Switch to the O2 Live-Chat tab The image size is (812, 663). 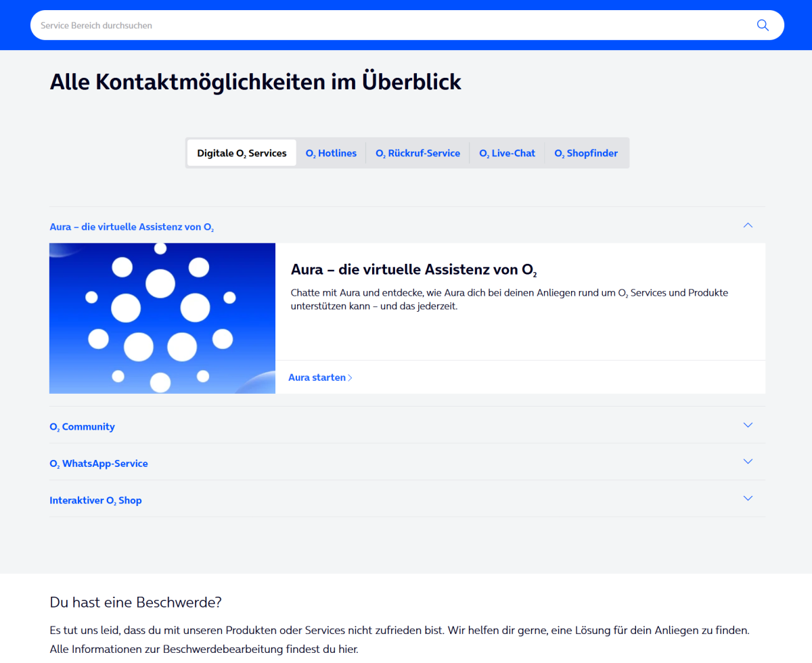click(x=507, y=153)
